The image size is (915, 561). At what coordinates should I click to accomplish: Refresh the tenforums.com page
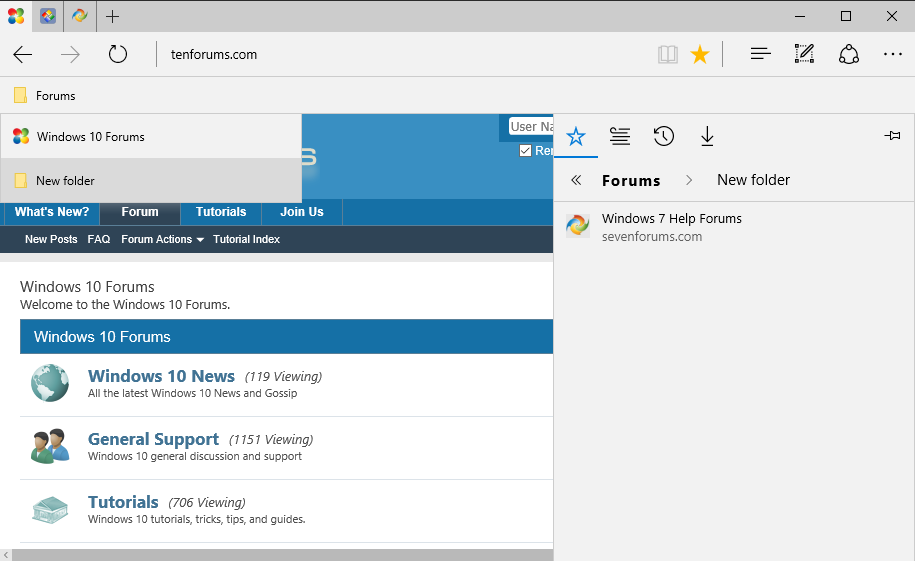pyautogui.click(x=118, y=54)
